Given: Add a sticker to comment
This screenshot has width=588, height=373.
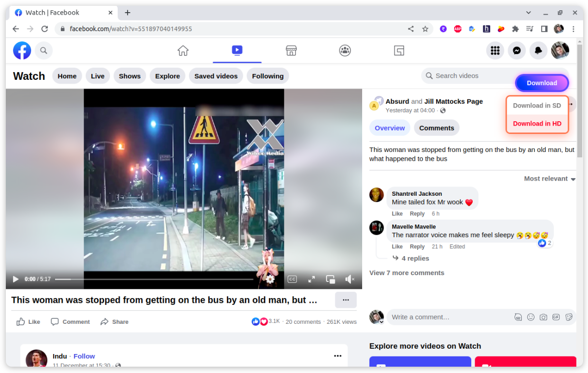Looking at the screenshot, I should coord(569,317).
